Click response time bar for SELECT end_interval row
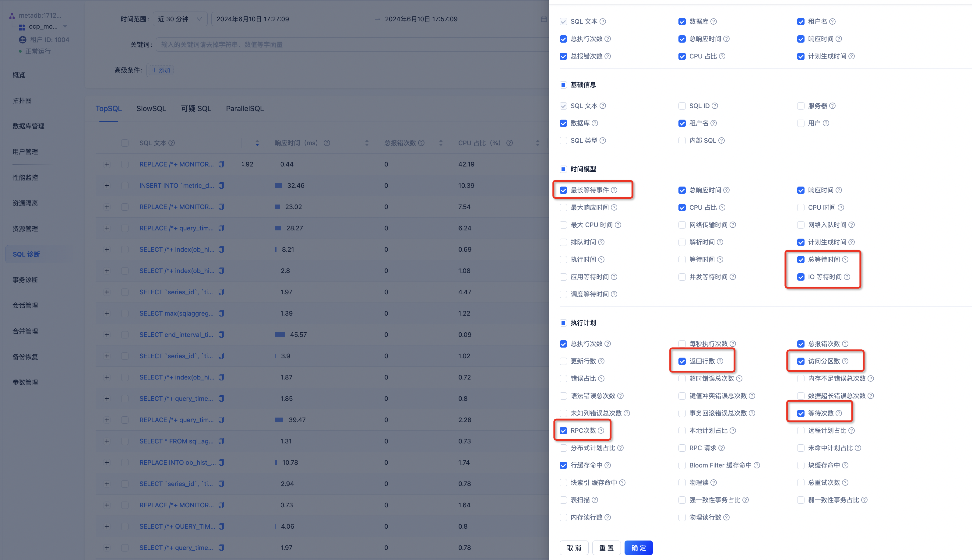972x560 pixels. [280, 334]
